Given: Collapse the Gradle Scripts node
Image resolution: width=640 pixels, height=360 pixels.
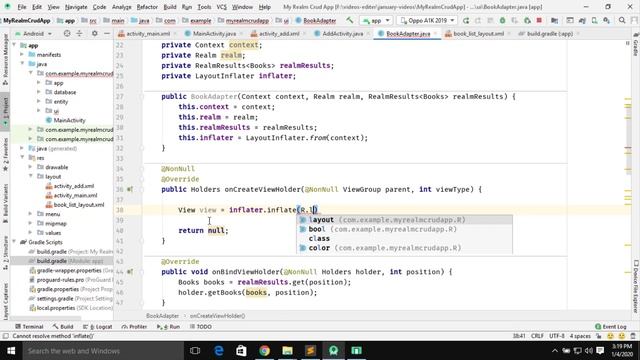Looking at the screenshot, I should pyautogui.click(x=15, y=242).
